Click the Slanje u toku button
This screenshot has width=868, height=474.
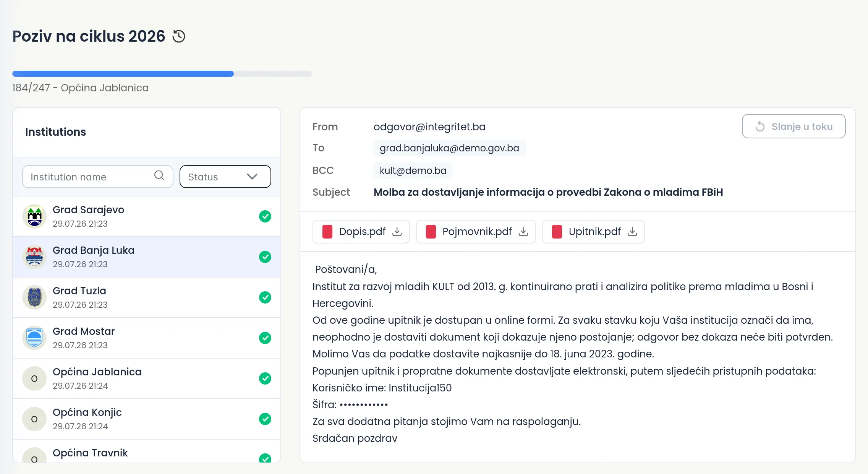pyautogui.click(x=794, y=126)
